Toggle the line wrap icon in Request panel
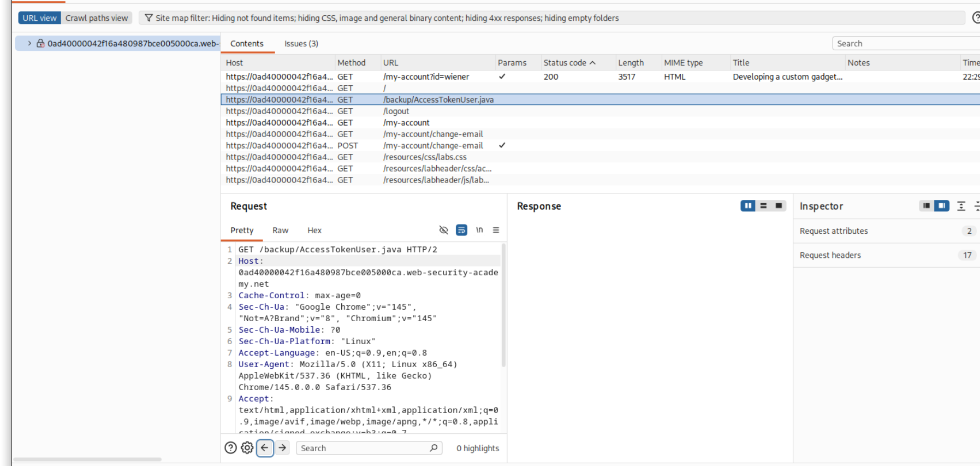 [461, 230]
